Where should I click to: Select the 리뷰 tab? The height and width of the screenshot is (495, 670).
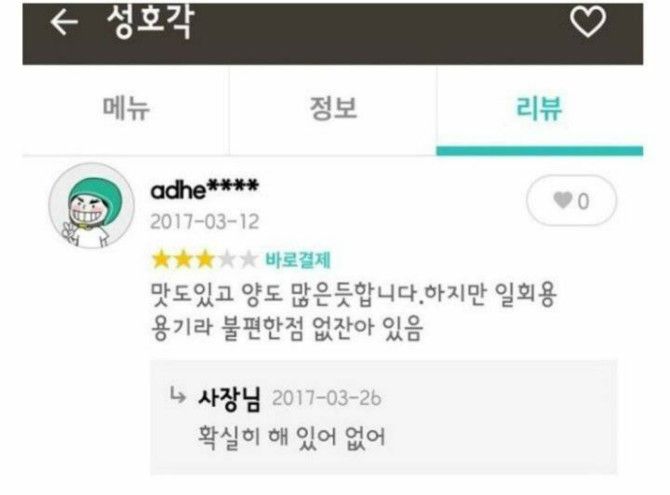[539, 109]
